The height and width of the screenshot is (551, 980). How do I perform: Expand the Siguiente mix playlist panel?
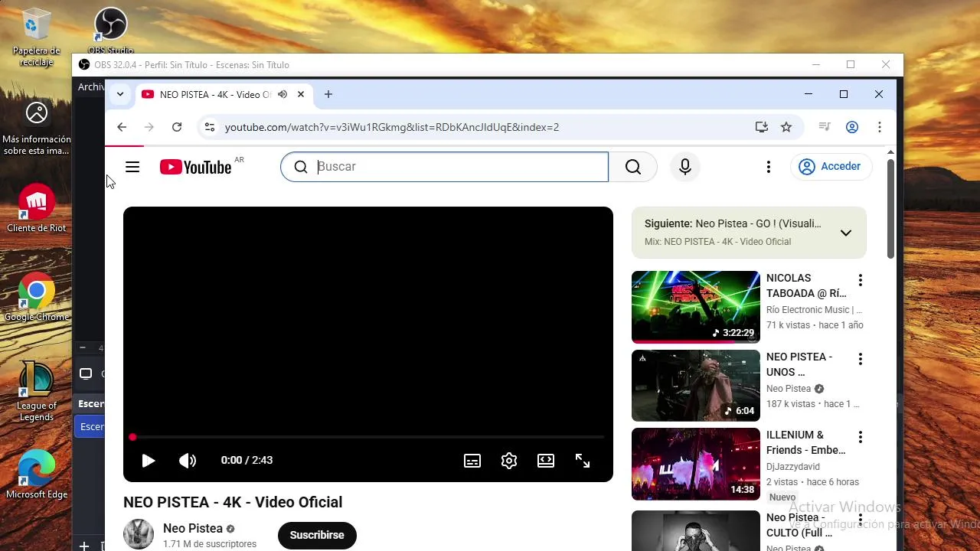tap(846, 233)
